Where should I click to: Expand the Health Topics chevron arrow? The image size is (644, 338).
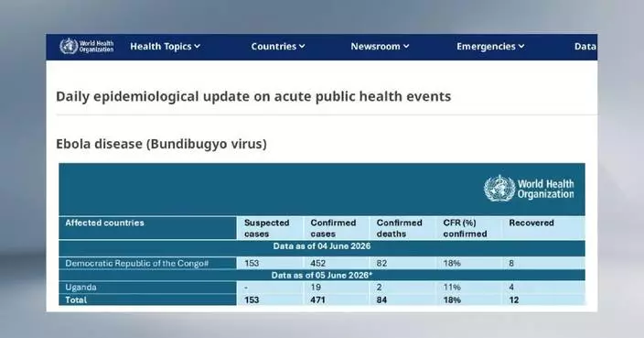[x=198, y=47]
